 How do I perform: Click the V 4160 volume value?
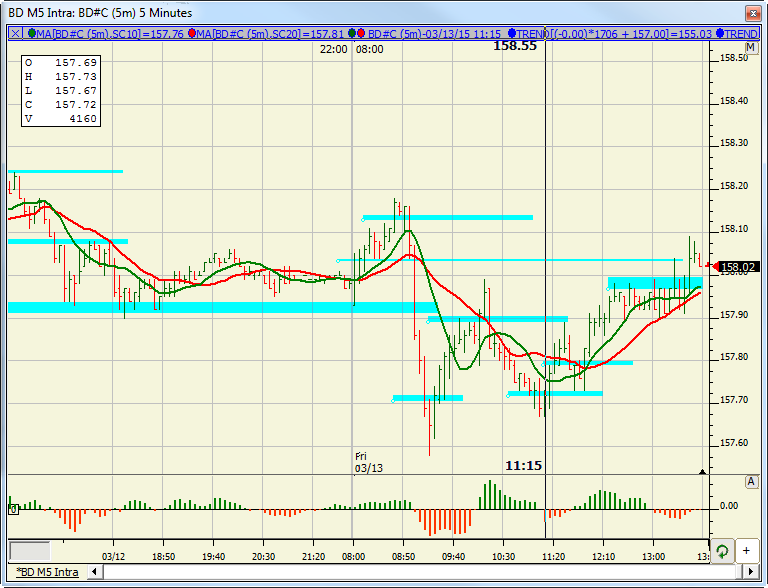[61, 119]
